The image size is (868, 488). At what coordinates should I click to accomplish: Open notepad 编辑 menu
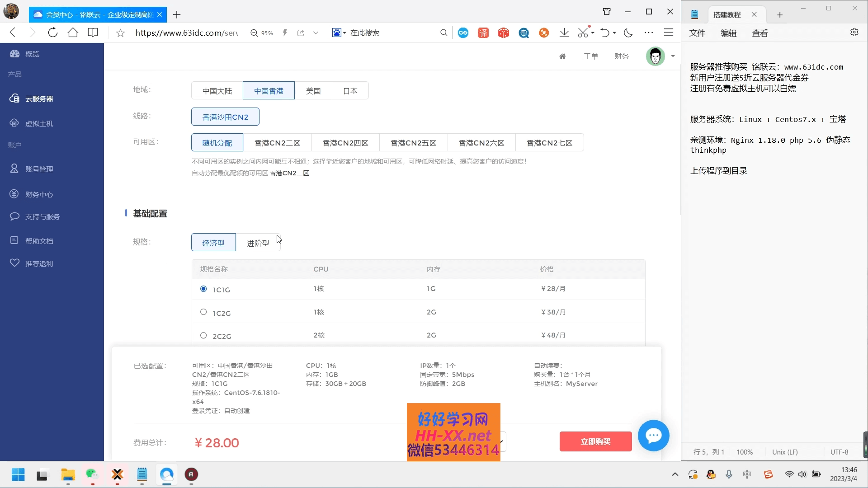(728, 33)
